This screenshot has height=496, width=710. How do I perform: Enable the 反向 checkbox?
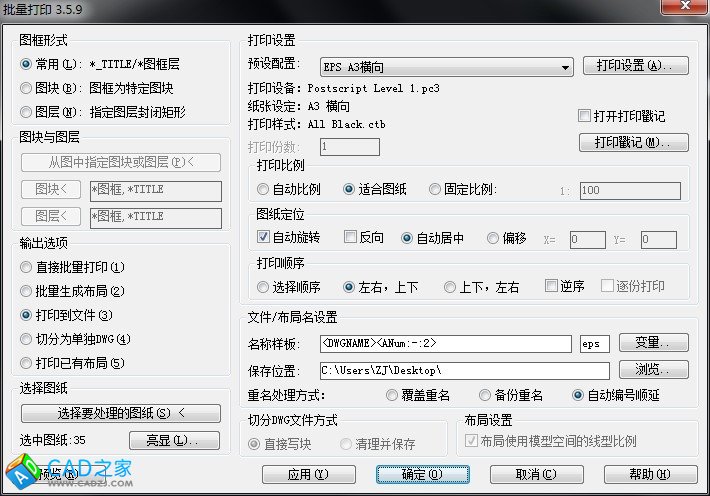(350, 238)
